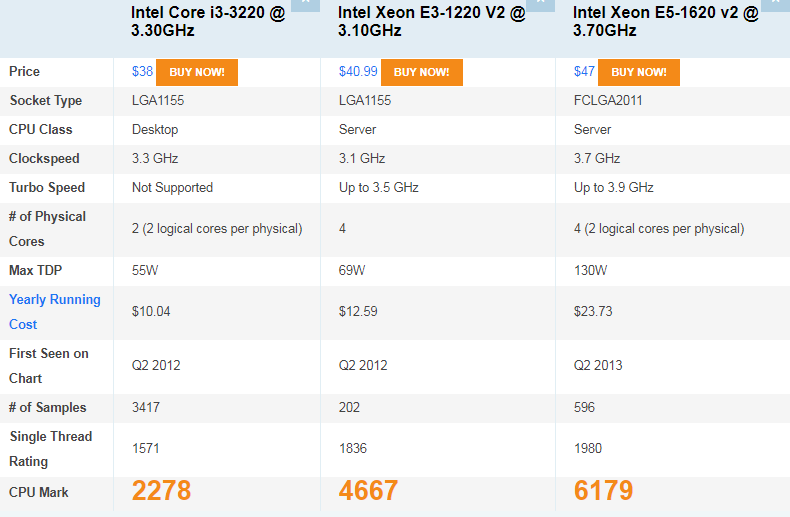Click BUY NOW for the Xeon E3-1220 V2
Viewport: 790px width, 517px height.
click(x=421, y=72)
